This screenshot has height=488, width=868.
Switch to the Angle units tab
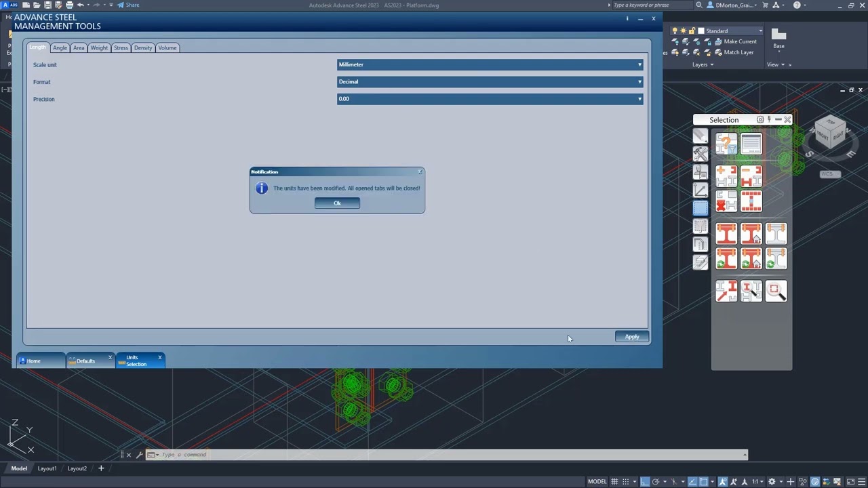point(60,47)
